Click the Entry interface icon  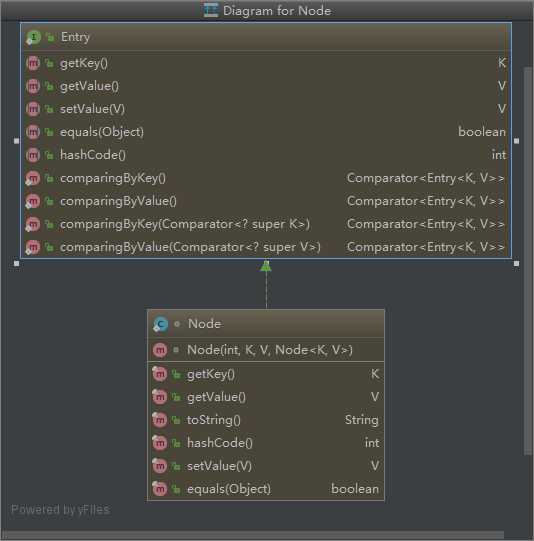(x=33, y=37)
